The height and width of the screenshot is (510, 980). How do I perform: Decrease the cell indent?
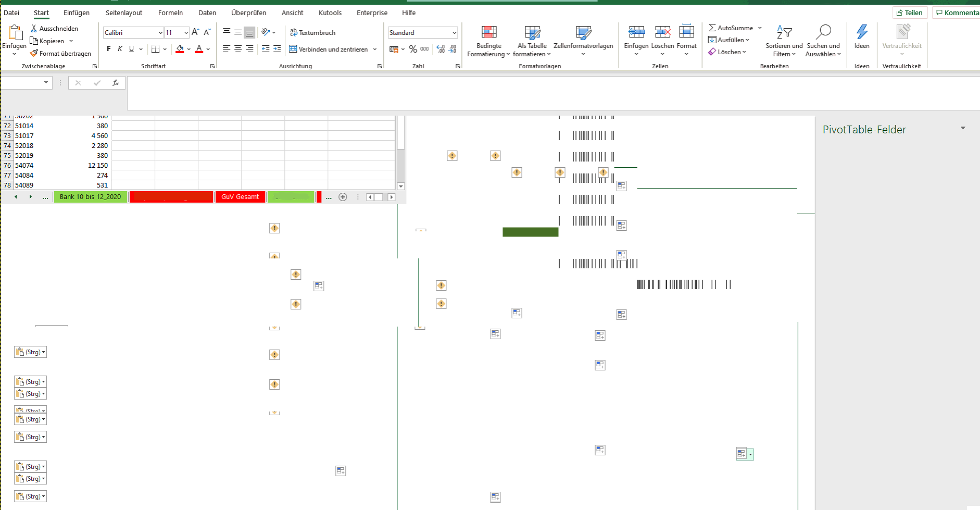266,49
